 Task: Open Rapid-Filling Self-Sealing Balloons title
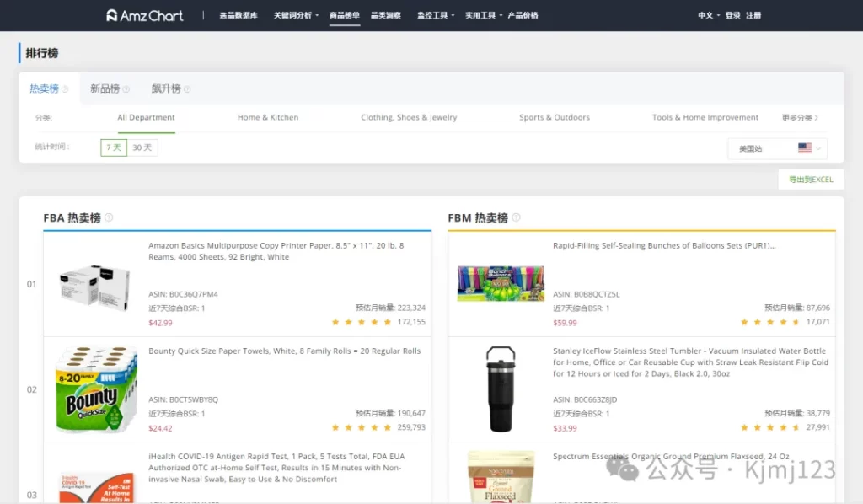click(664, 245)
